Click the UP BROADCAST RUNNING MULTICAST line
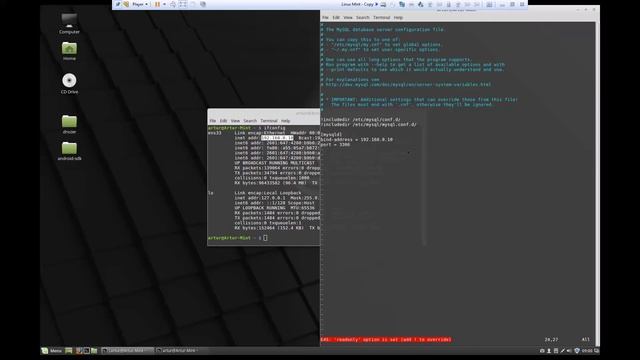This screenshot has height=360, width=640. (x=274, y=163)
